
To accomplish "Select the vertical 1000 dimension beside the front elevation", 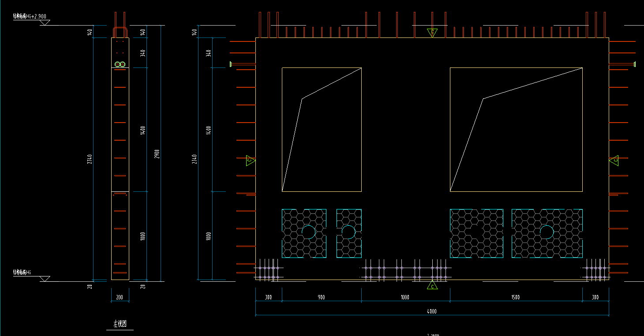I will point(209,236).
